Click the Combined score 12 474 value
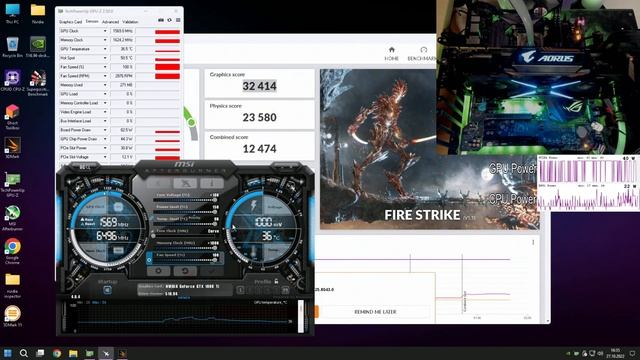Viewport: 640px width, 360px height. [x=260, y=149]
